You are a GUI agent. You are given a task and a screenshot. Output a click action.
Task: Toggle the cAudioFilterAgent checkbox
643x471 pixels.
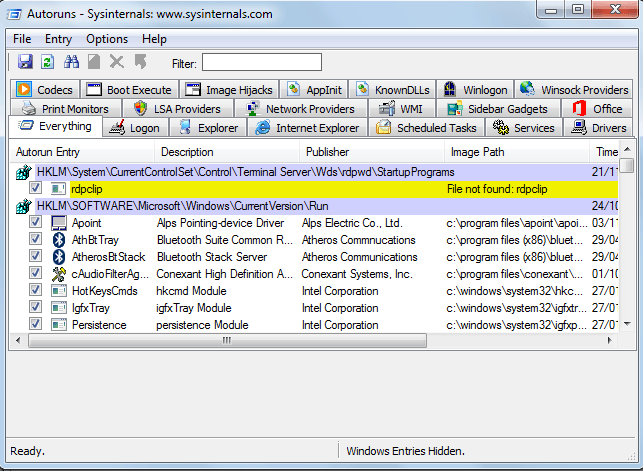tap(35, 273)
